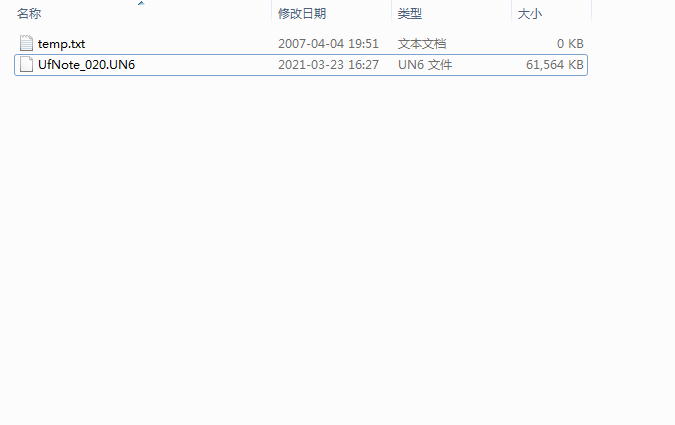Image resolution: width=675 pixels, height=425 pixels.
Task: Click the UN6 文件 type entry
Action: pyautogui.click(x=425, y=65)
